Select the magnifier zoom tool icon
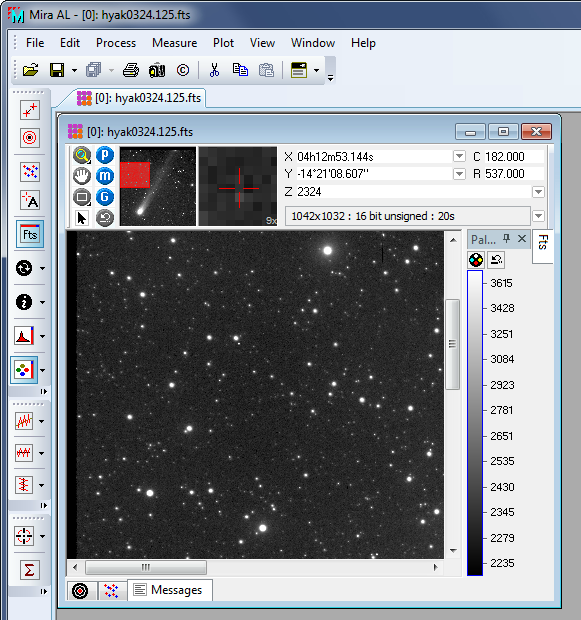This screenshot has height=620, width=581. click(x=81, y=155)
